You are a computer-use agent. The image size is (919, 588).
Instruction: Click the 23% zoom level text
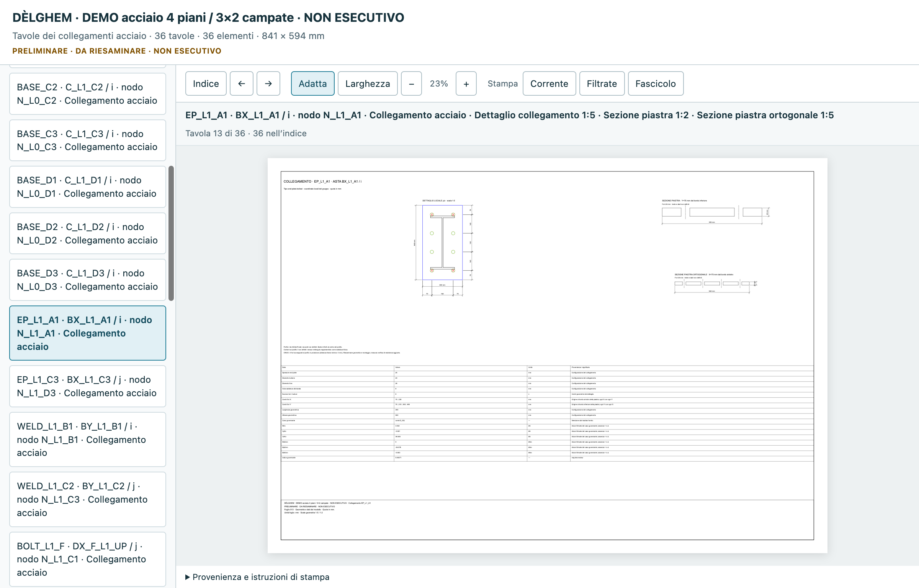[439, 83]
